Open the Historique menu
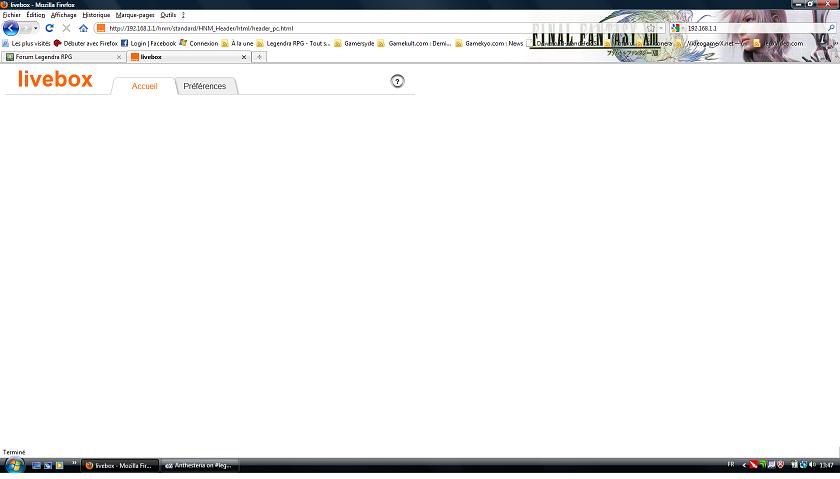 coord(96,15)
